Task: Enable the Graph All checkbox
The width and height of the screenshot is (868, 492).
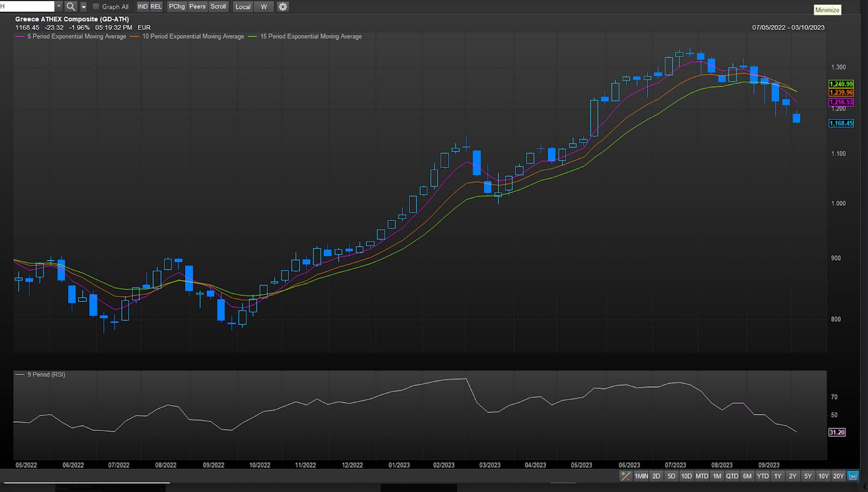Action: (96, 7)
